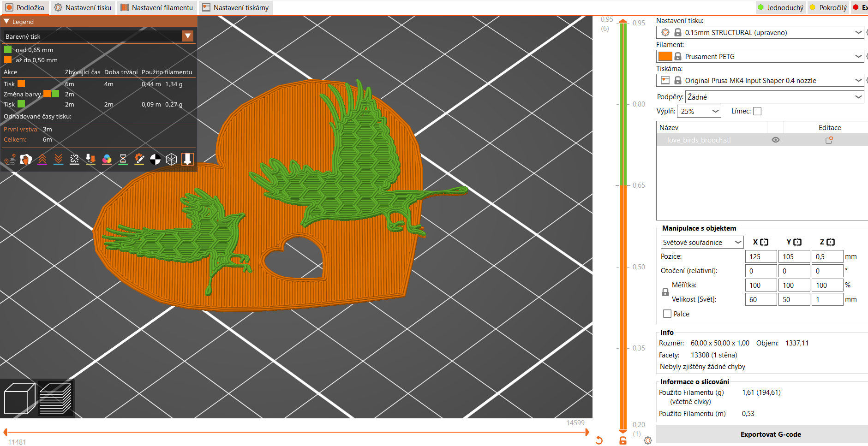Image resolution: width=868 pixels, height=446 pixels.
Task: Toggle custom G-codes display in legend
Action: tap(139, 160)
